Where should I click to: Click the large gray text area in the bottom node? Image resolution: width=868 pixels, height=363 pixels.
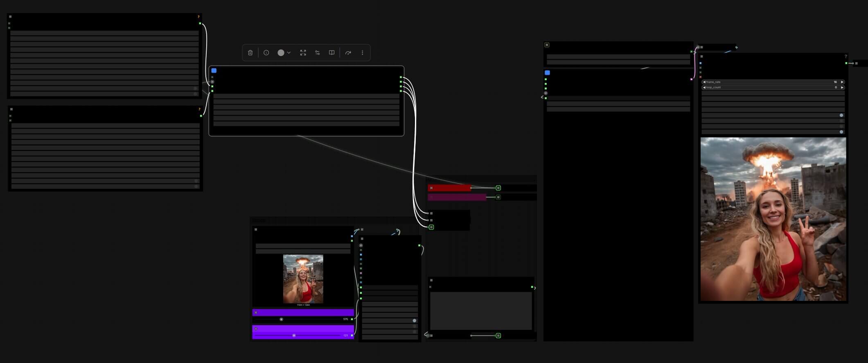481,311
